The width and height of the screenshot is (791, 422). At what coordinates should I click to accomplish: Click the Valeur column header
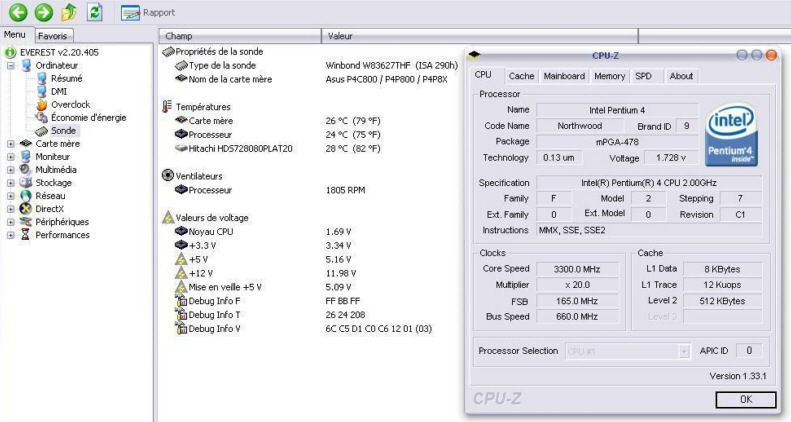480,36
